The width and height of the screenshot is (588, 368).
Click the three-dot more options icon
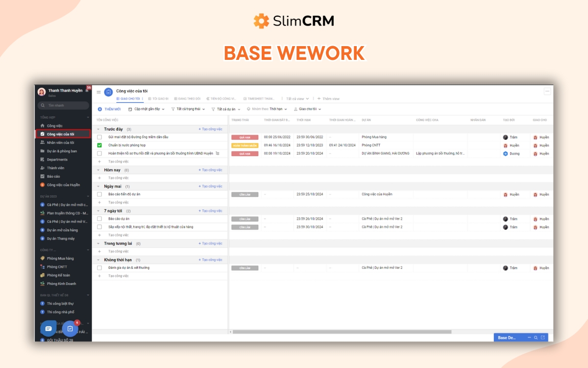pyautogui.click(x=547, y=91)
